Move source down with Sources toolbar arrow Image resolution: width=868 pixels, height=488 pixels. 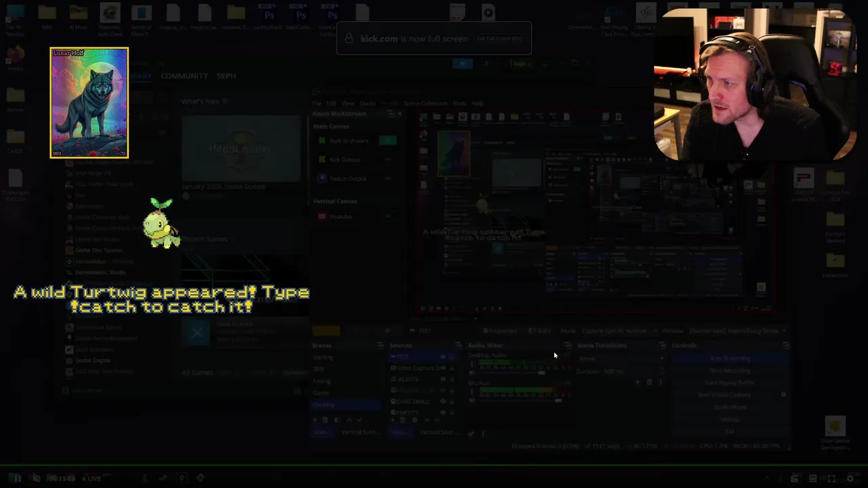(437, 420)
